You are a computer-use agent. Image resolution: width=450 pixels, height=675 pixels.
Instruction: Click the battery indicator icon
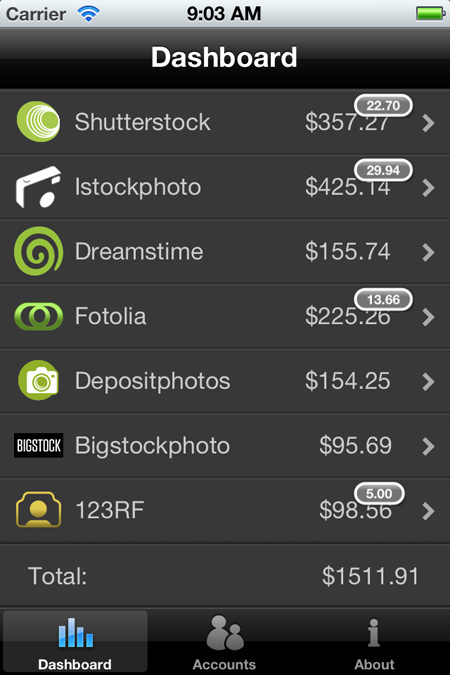click(430, 13)
